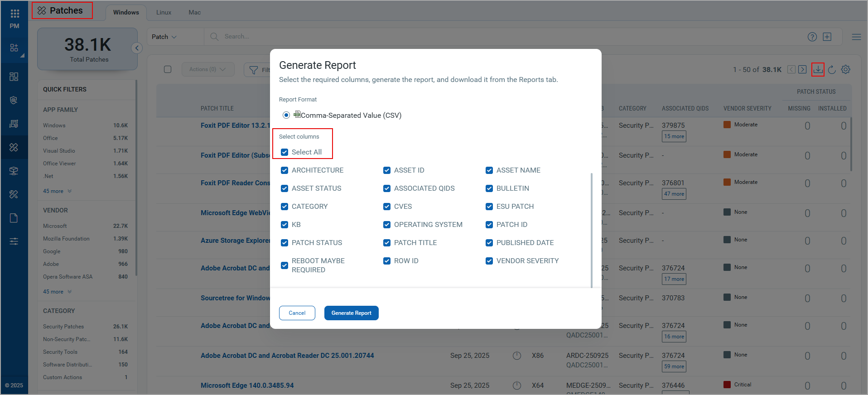The height and width of the screenshot is (395, 868).
Task: Open the hamburger menu icon
Action: [x=856, y=37]
